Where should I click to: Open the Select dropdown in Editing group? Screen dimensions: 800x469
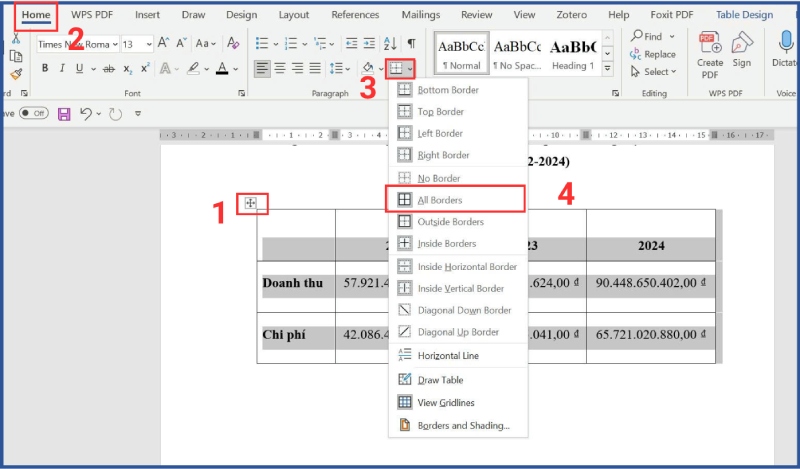pyautogui.click(x=657, y=72)
